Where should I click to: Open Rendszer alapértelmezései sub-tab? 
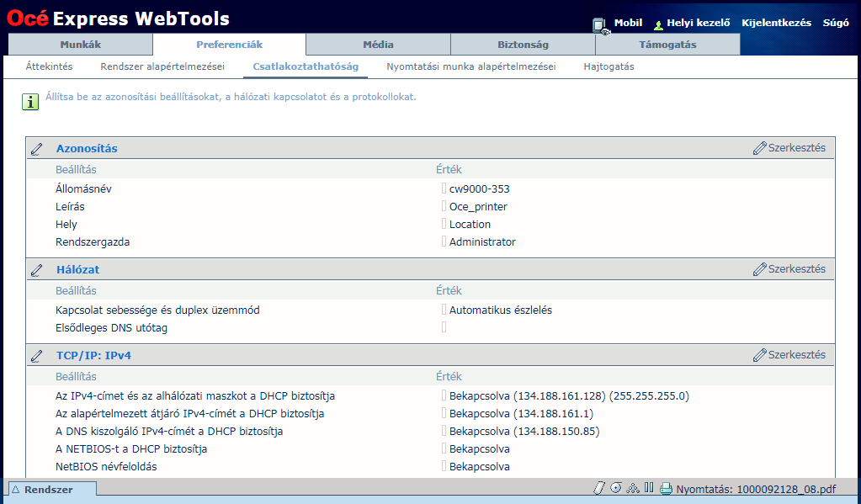click(x=162, y=66)
